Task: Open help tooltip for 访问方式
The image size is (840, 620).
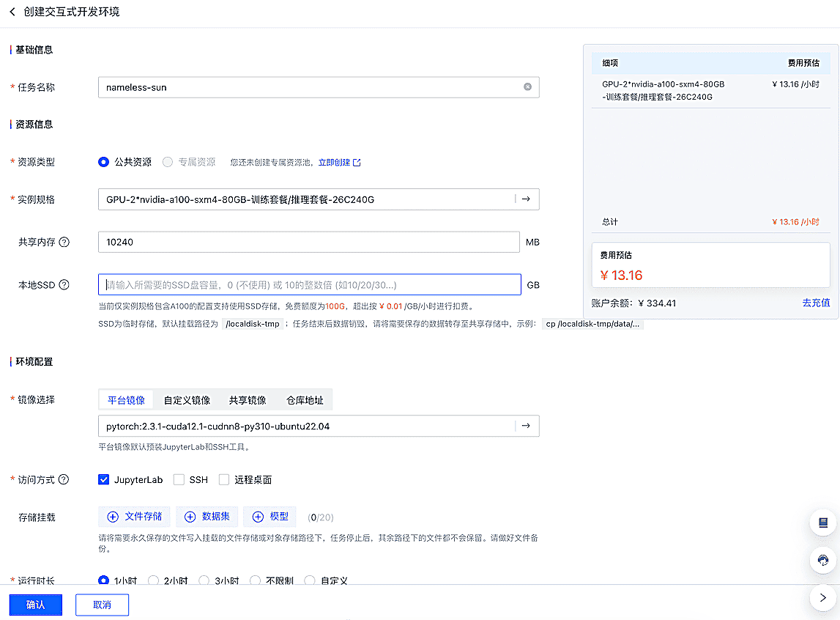Action: click(x=64, y=479)
